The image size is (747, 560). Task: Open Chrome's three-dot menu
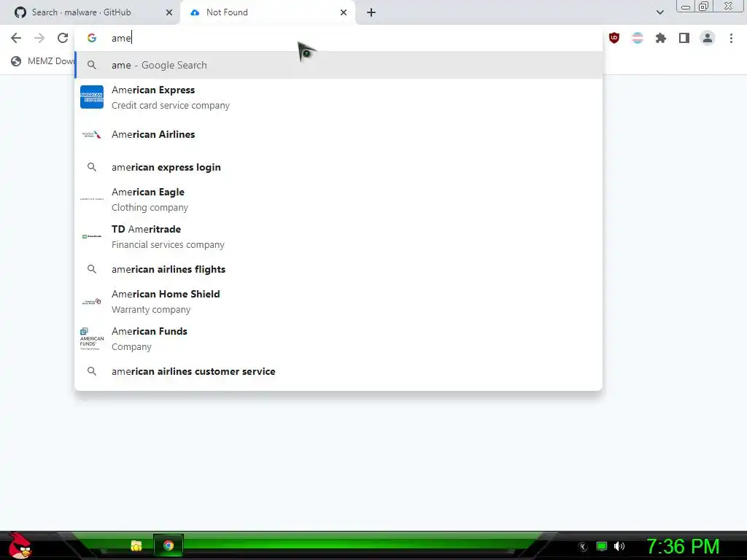(731, 38)
